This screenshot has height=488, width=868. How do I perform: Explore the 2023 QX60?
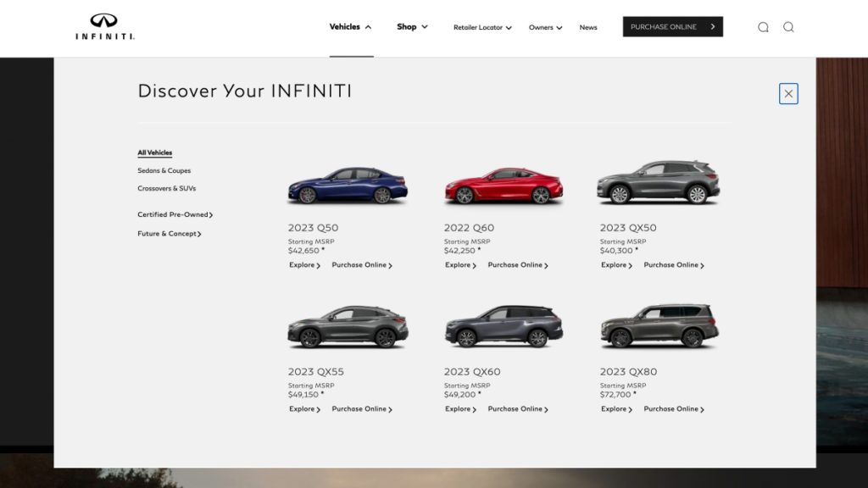[x=460, y=409]
